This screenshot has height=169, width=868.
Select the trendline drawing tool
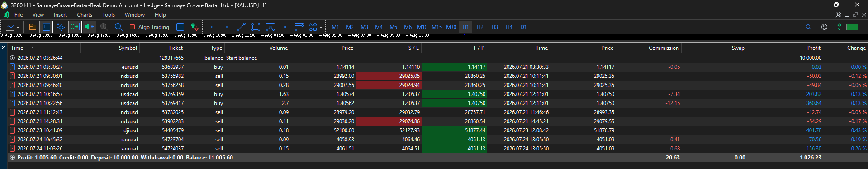click(241, 27)
